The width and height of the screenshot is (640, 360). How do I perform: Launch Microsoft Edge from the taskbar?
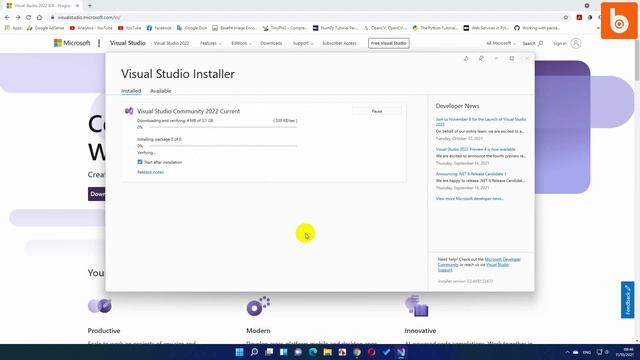(x=313, y=352)
